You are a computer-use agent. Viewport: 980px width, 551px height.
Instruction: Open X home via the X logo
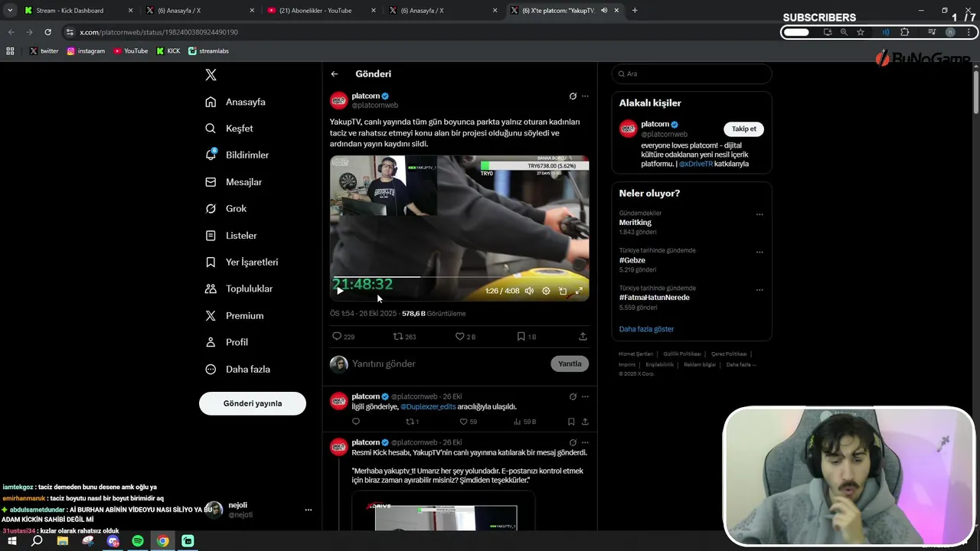tap(211, 74)
